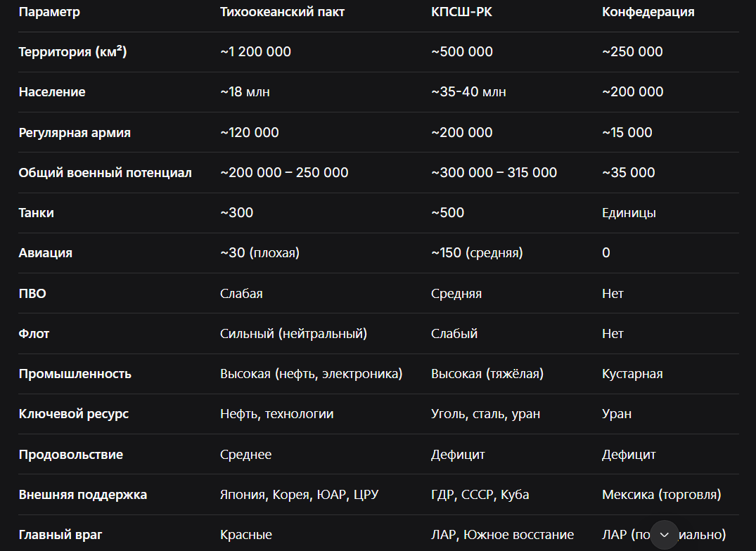Click the 'Мексика (торговля)' cell
This screenshot has width=756, height=551.
click(x=661, y=495)
